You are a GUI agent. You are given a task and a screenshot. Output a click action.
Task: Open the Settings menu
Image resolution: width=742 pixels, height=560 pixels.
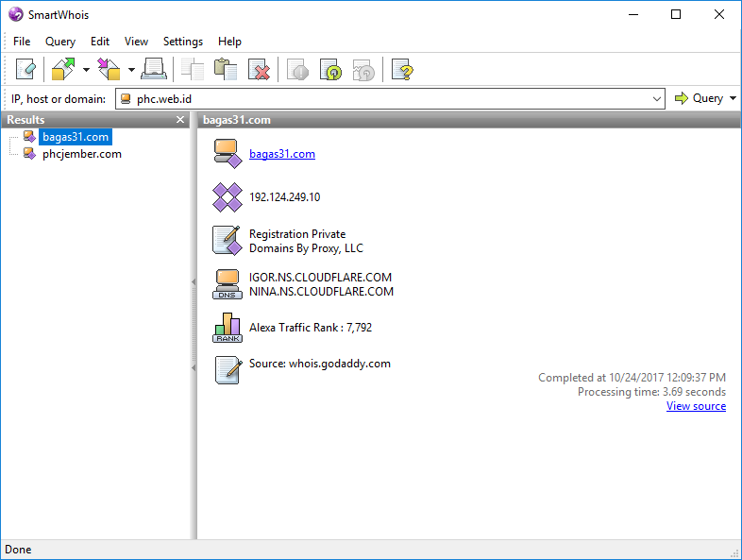pyautogui.click(x=183, y=42)
